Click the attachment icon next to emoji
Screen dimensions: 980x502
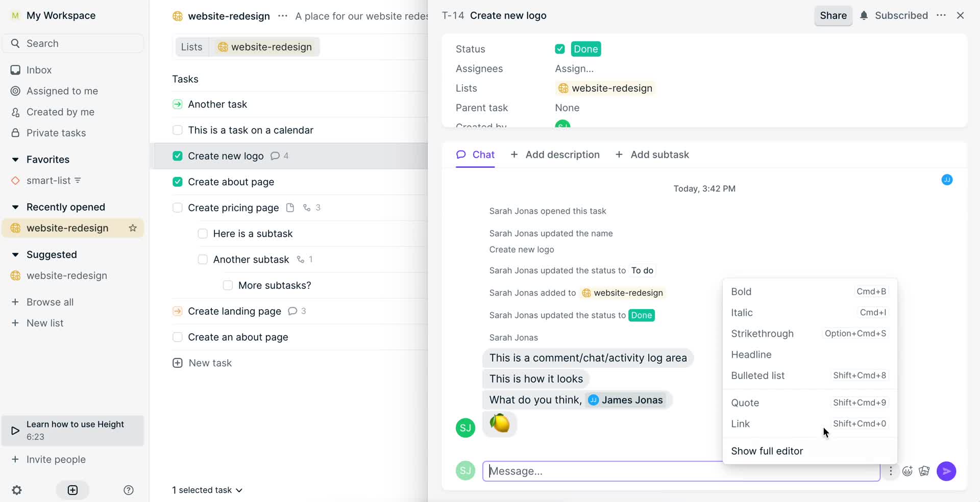click(x=924, y=471)
